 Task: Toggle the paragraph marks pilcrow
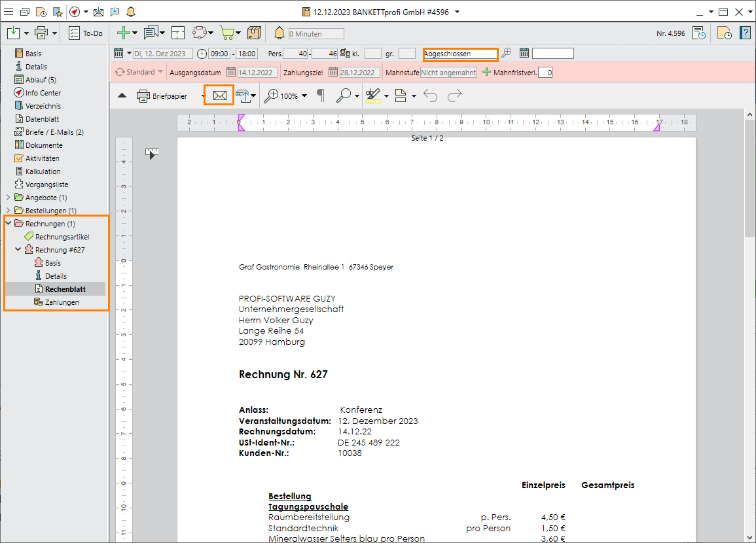coord(320,96)
